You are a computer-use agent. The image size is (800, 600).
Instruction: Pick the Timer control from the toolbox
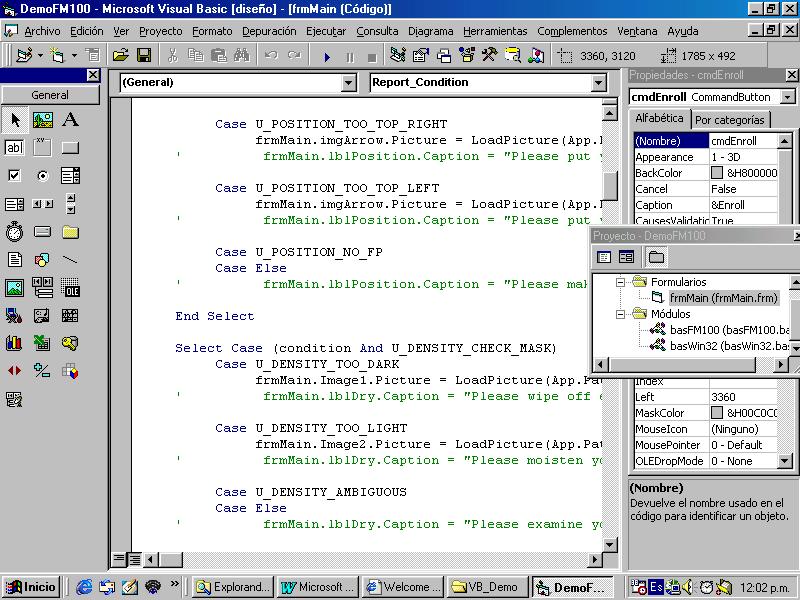pyautogui.click(x=14, y=232)
